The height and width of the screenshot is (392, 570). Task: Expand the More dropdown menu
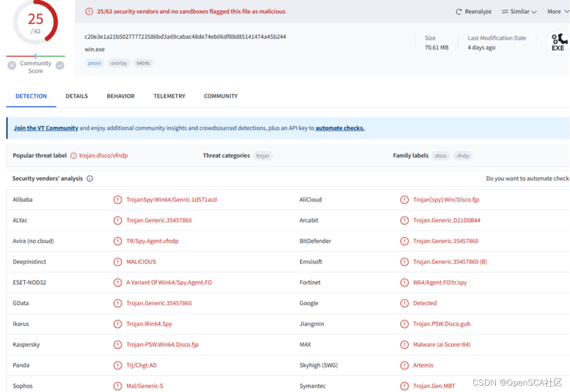click(x=558, y=12)
